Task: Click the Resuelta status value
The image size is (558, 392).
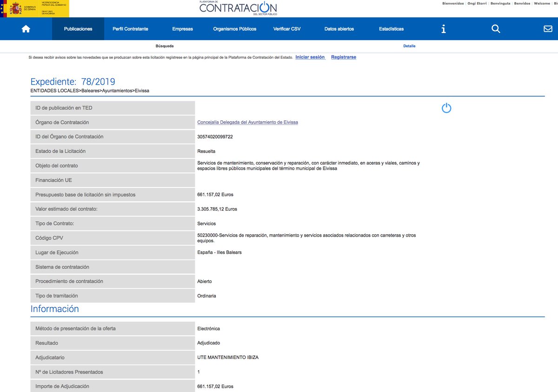Action: [206, 151]
